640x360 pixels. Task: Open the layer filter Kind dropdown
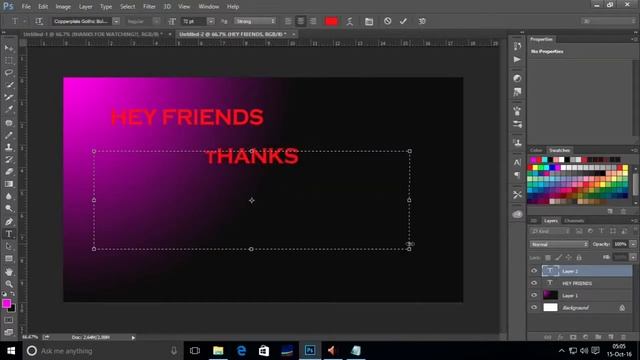[x=550, y=231]
